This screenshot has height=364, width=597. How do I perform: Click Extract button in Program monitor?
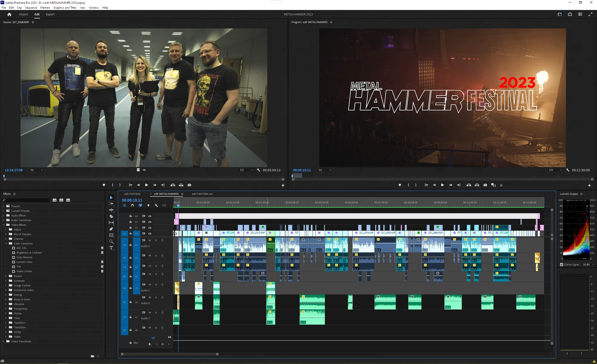tap(477, 185)
